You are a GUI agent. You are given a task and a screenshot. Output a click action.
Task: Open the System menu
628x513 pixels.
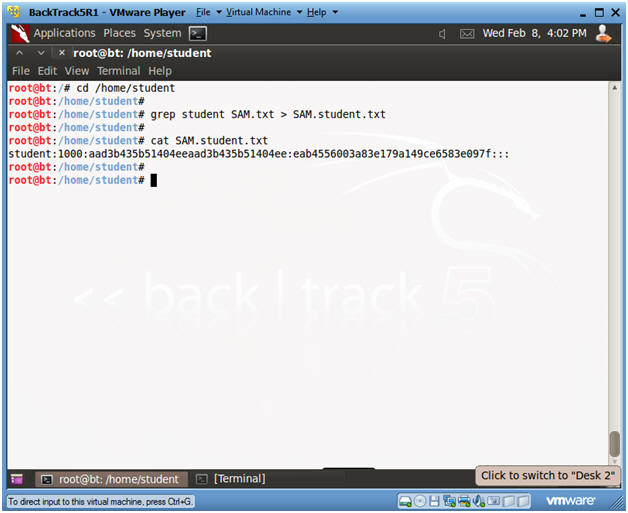(162, 33)
